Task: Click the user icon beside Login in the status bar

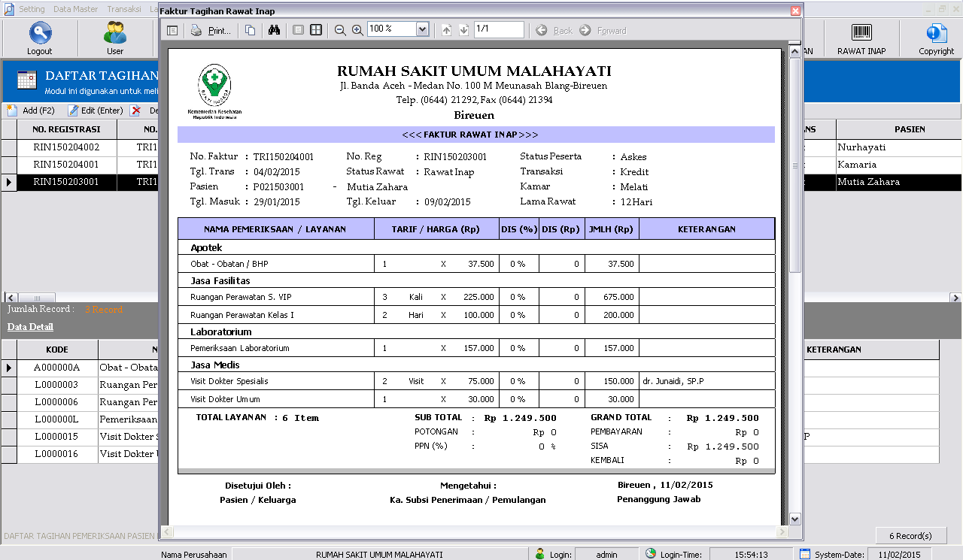Action: coord(540,554)
